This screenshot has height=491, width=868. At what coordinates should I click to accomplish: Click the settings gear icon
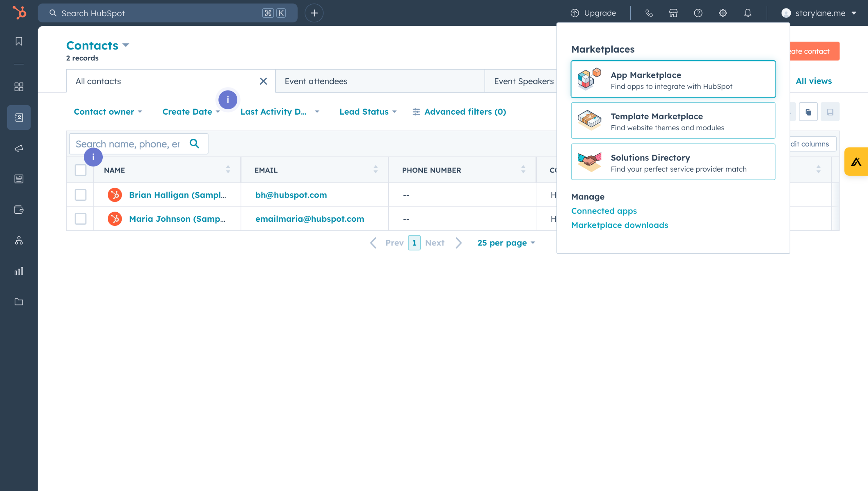coord(723,13)
